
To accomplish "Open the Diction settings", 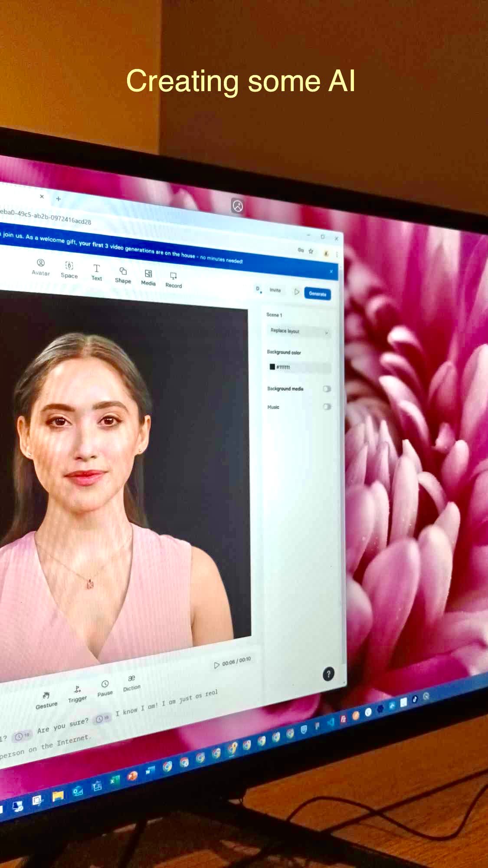I will tap(131, 682).
